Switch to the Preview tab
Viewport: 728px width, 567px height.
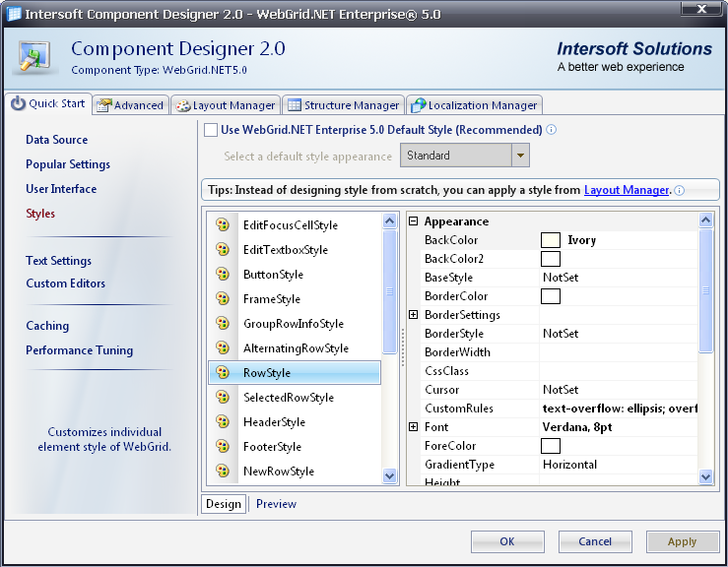tap(276, 504)
